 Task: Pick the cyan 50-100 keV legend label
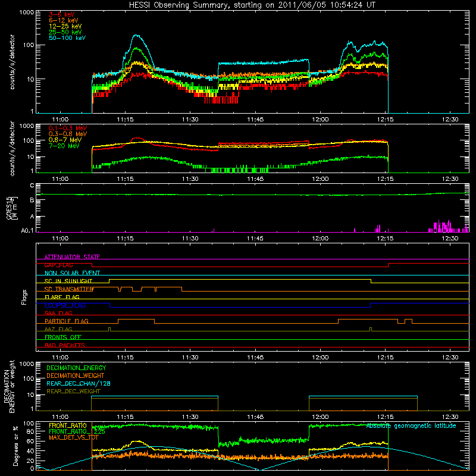point(67,38)
